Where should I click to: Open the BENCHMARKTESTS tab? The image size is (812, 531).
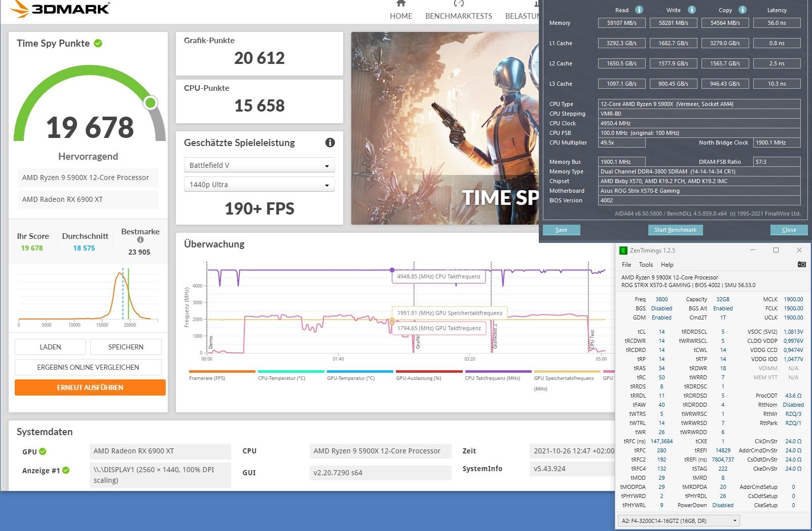tap(459, 16)
